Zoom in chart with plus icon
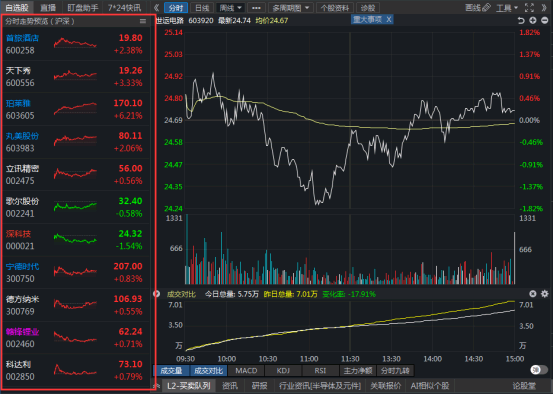Image resolution: width=554 pixels, height=394 pixels. [533, 20]
